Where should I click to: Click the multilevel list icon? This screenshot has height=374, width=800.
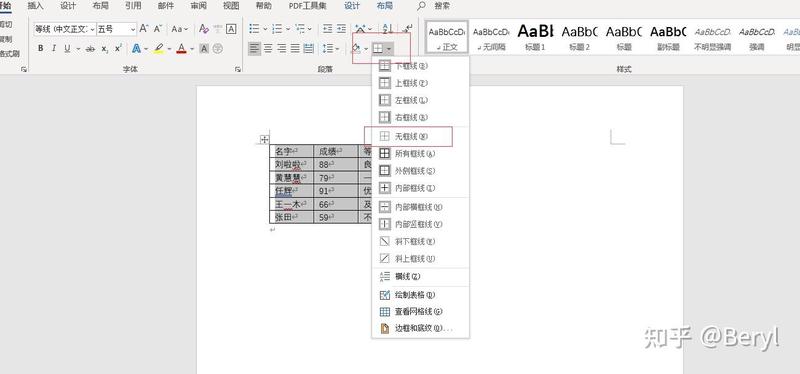coord(299,29)
